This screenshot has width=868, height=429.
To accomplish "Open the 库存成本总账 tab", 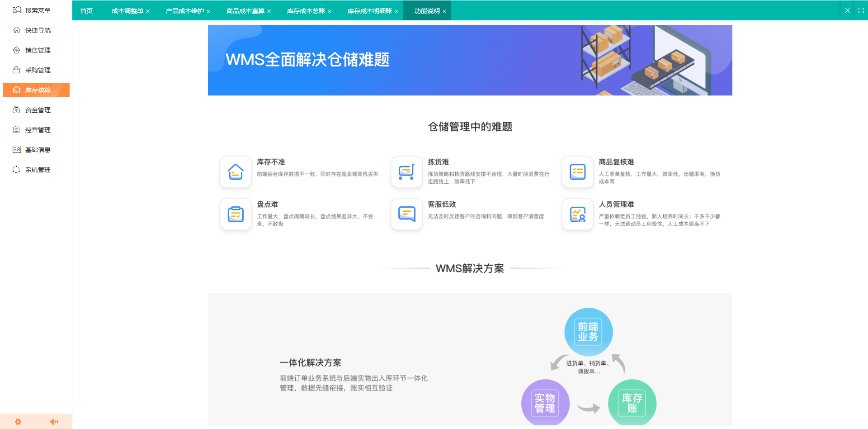I will coord(306,10).
